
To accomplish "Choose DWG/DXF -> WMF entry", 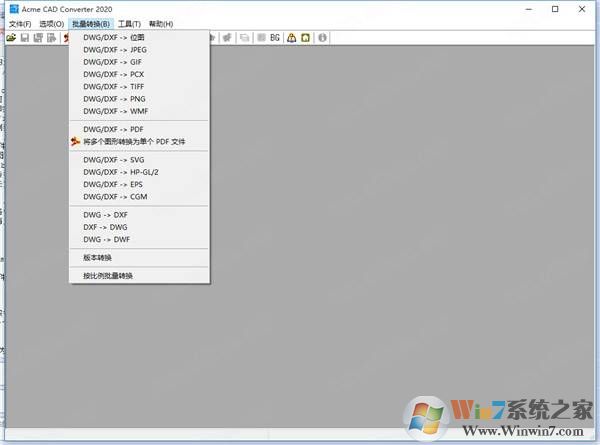I will point(139,111).
